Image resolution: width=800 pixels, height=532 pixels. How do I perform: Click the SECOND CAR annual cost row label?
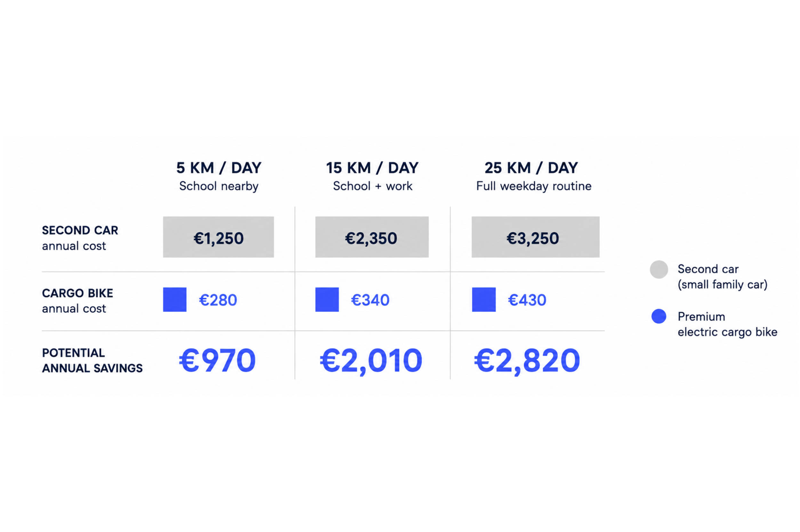click(80, 238)
